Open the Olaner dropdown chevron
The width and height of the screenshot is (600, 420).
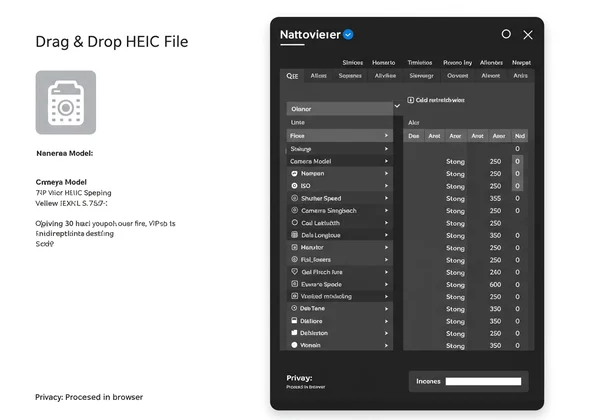coord(397,106)
